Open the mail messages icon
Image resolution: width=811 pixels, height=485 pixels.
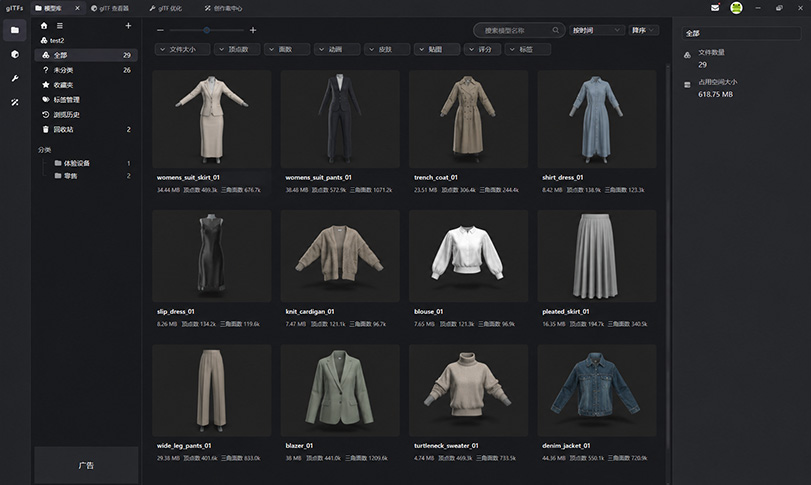[x=715, y=8]
